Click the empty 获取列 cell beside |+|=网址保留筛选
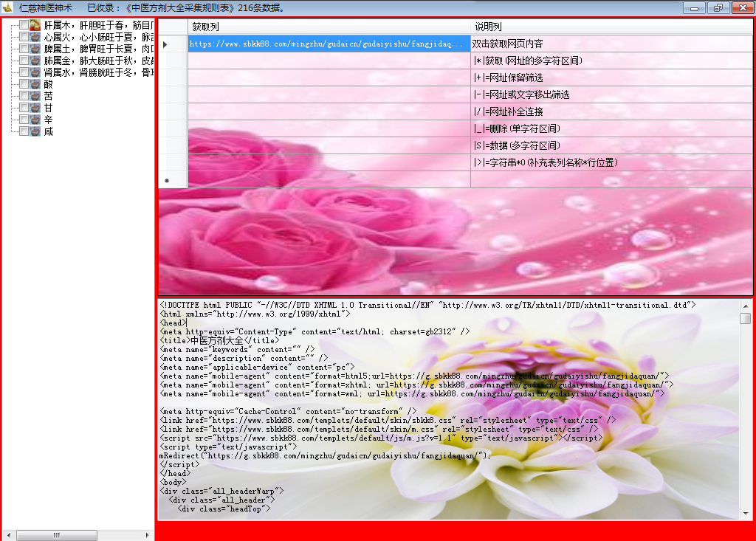 tap(329, 77)
